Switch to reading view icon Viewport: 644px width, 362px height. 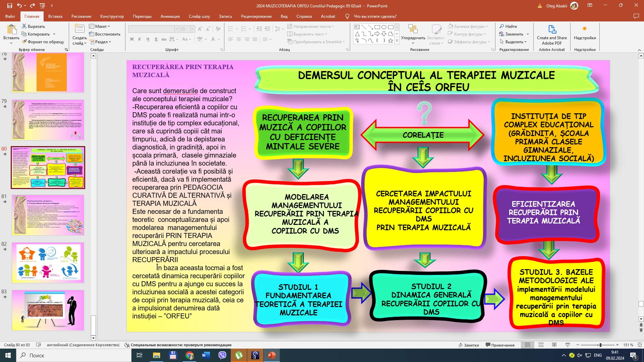(x=554, y=345)
